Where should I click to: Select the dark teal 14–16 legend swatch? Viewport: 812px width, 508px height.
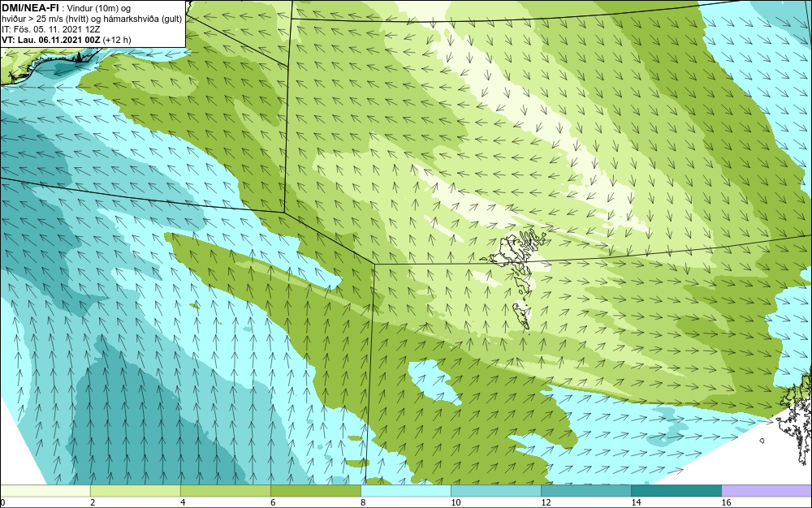point(676,490)
